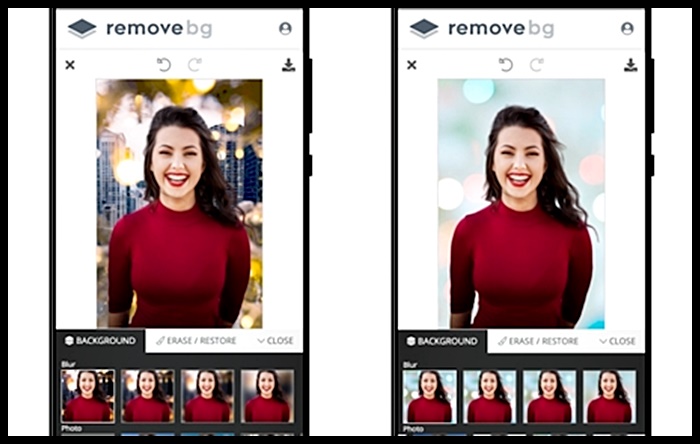Close the editor with X in left phone
The height and width of the screenshot is (444, 700).
70,65
